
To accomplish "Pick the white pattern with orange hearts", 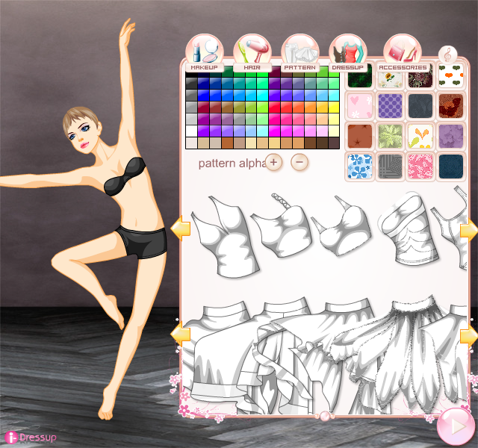I will (451, 76).
